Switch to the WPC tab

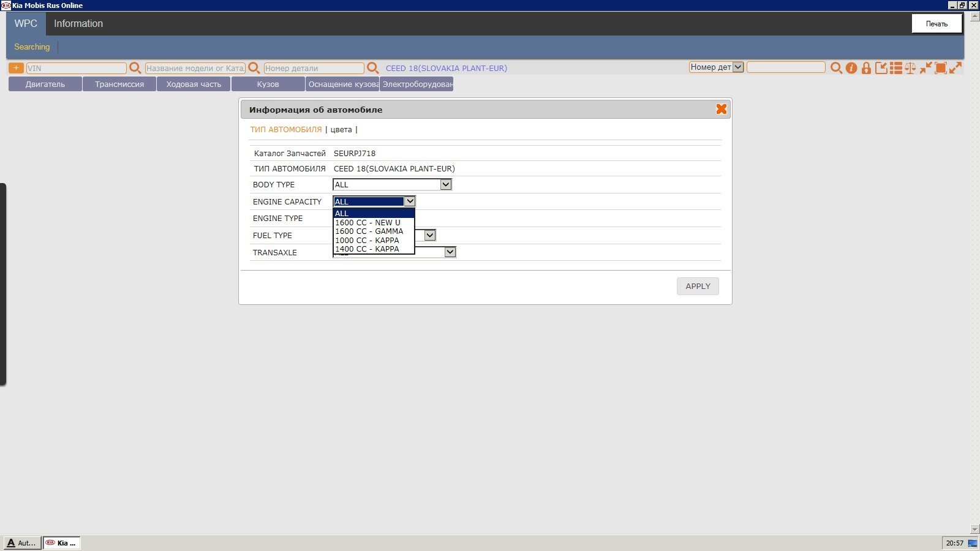click(x=26, y=23)
